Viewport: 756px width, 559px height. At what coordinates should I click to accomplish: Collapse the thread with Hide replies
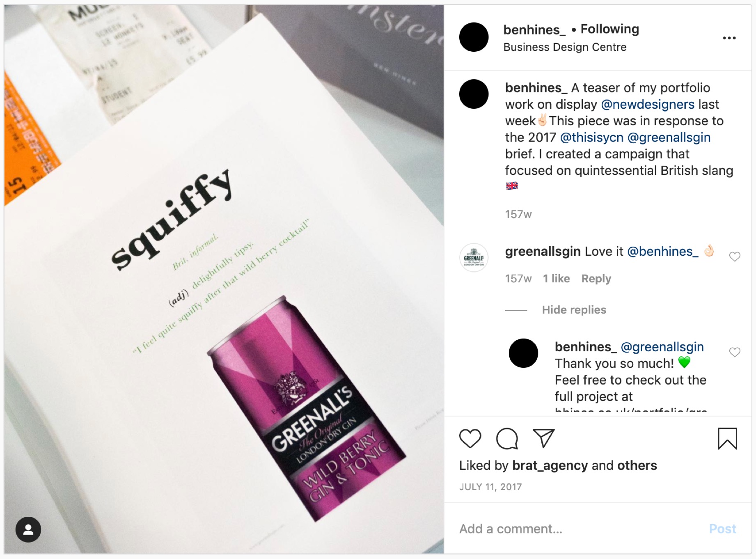point(574,310)
